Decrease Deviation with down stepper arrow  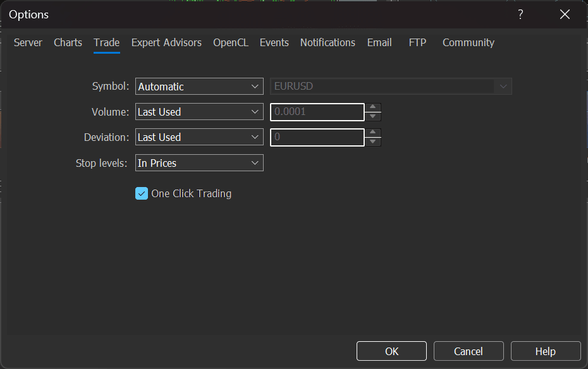tap(374, 142)
